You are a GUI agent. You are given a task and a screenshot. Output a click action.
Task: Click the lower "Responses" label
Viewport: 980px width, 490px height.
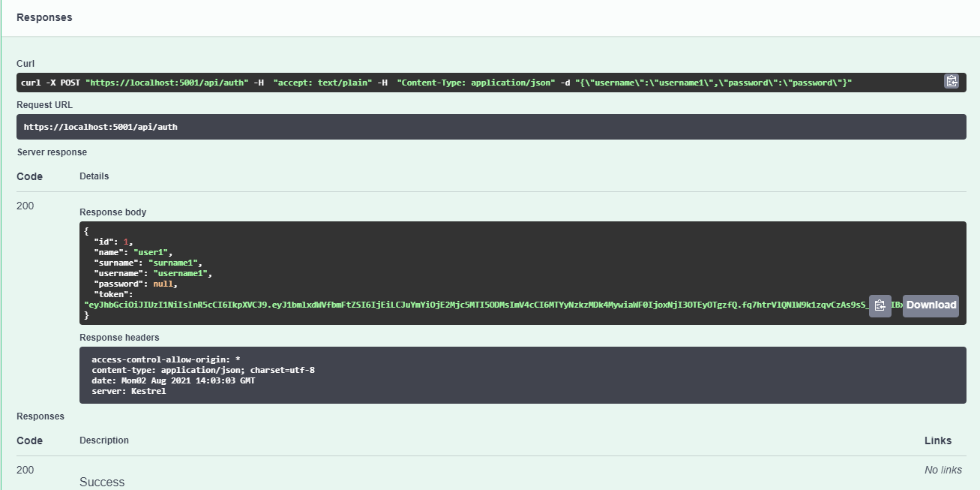[40, 416]
